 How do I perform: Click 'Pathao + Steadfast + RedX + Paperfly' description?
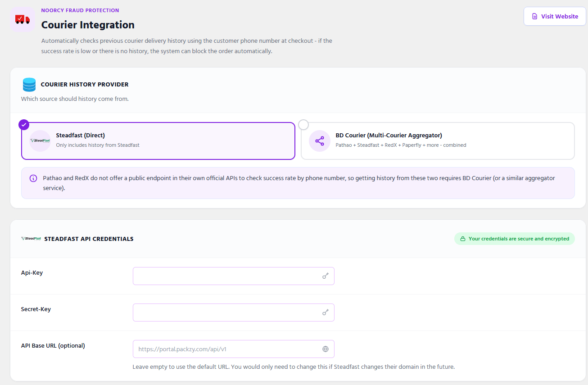point(401,145)
